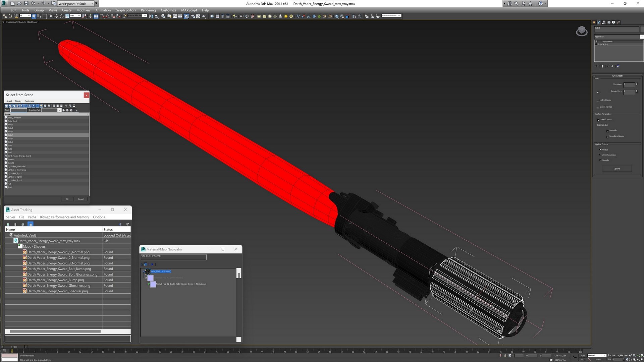
Task: Click the Update button in TurboSmooth
Action: coord(617,169)
